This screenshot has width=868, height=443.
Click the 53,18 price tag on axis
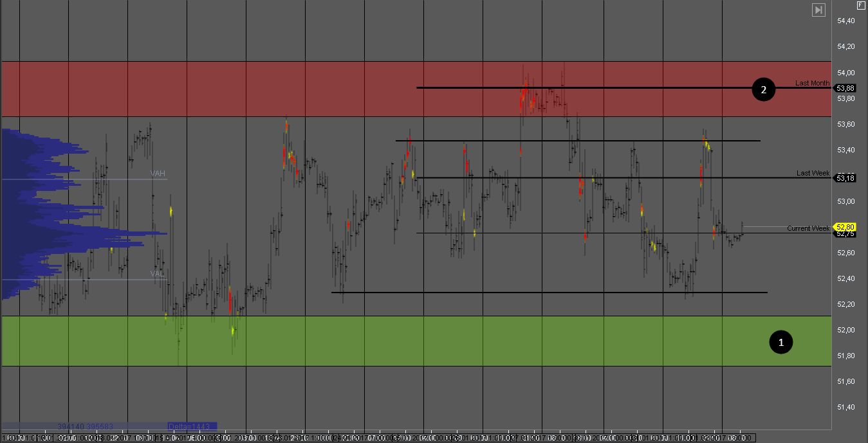tap(845, 178)
